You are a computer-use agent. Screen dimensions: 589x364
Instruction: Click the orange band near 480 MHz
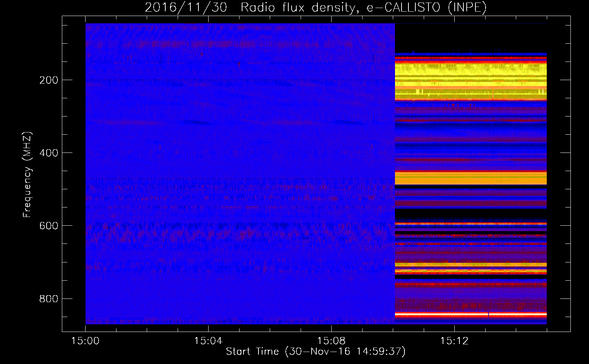coord(471,178)
